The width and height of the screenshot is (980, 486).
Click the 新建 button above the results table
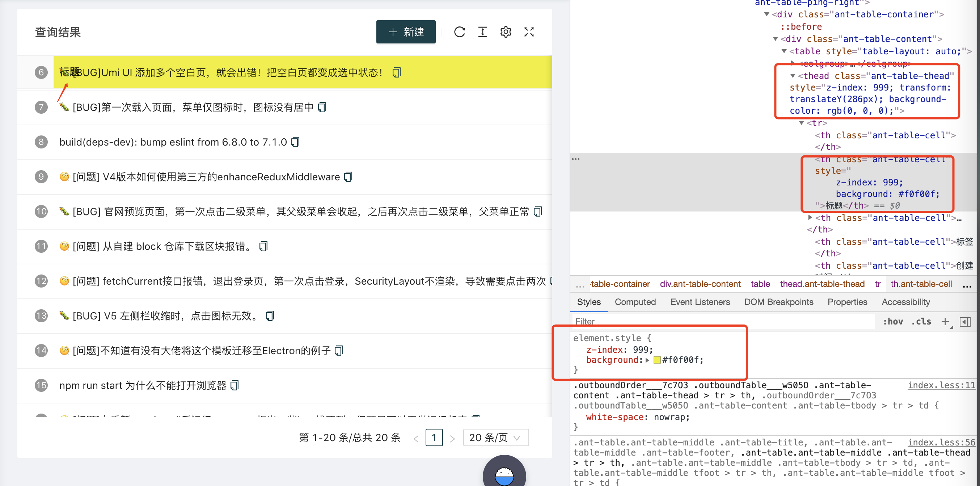[406, 32]
